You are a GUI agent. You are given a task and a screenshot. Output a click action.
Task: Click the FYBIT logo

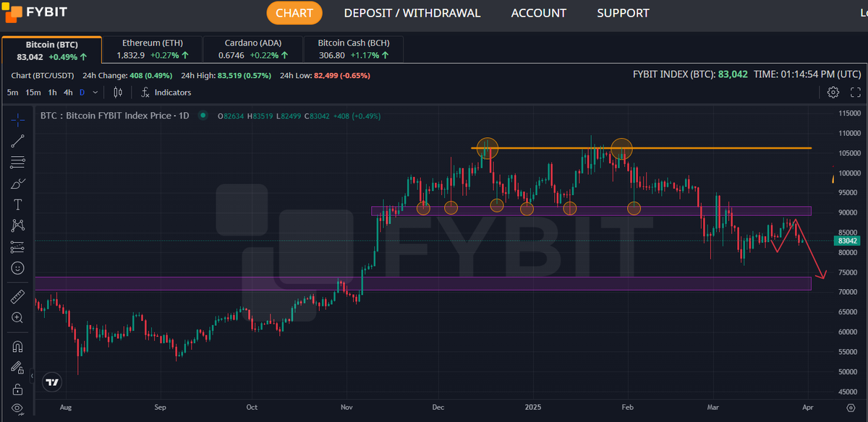point(36,12)
